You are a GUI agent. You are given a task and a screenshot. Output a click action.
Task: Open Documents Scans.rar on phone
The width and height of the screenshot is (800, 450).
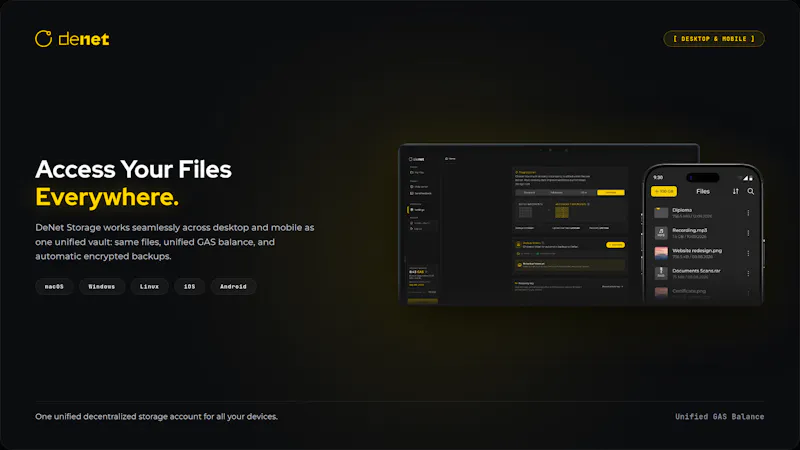tap(703, 273)
